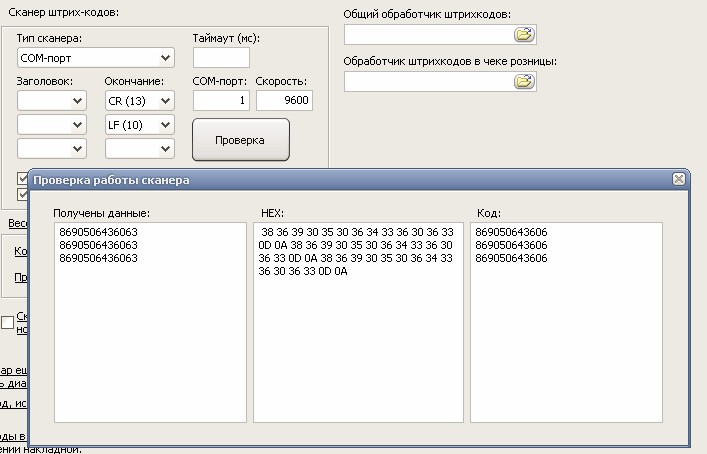Screen dimensions: 707x454
Task: Click first line in Получены данные list
Action: 98,232
